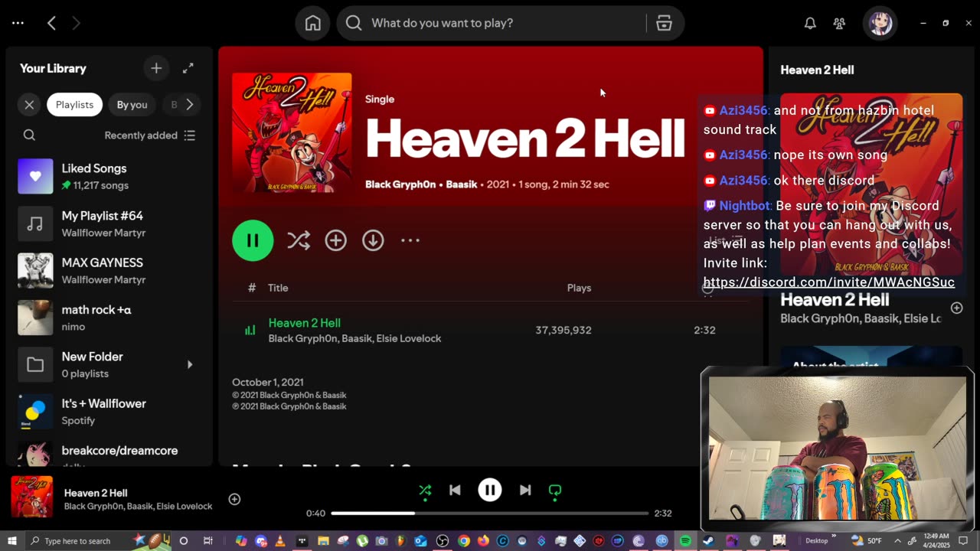Viewport: 980px width, 551px height.
Task: Create a playlist with the plus icon
Action: [156, 68]
